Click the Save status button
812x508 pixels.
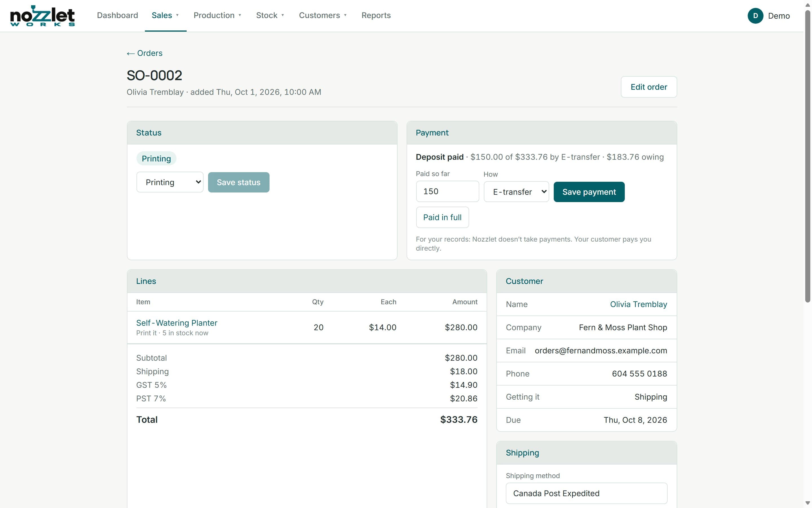239,182
